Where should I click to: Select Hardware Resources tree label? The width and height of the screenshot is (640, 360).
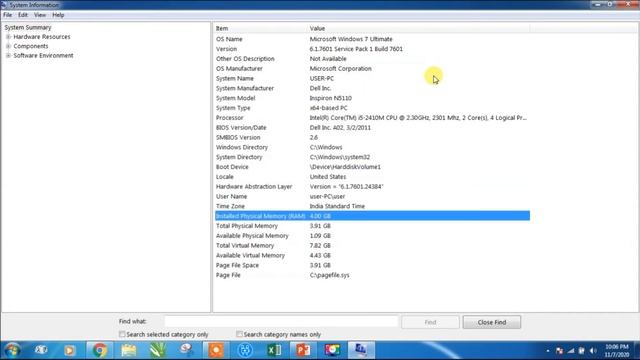pyautogui.click(x=42, y=37)
